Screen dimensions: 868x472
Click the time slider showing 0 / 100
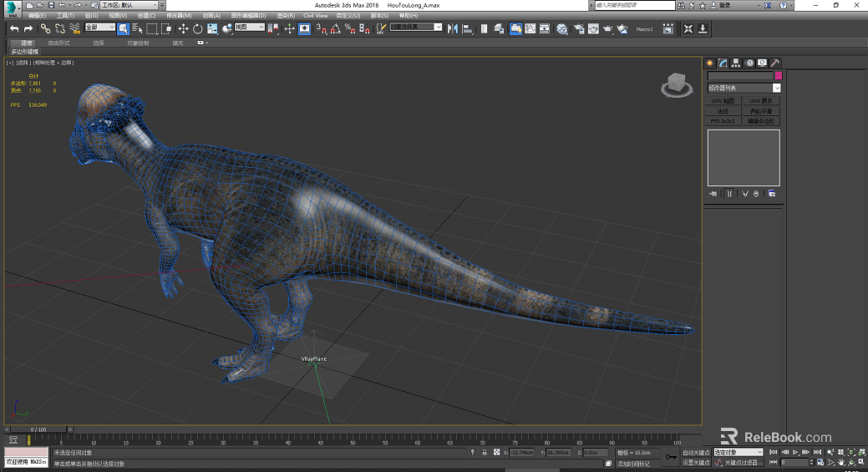38,429
